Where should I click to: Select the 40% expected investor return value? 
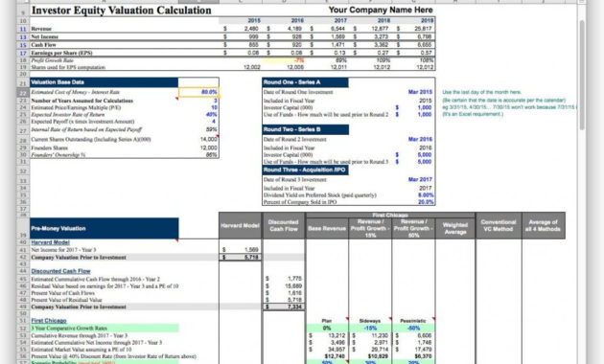[212, 115]
